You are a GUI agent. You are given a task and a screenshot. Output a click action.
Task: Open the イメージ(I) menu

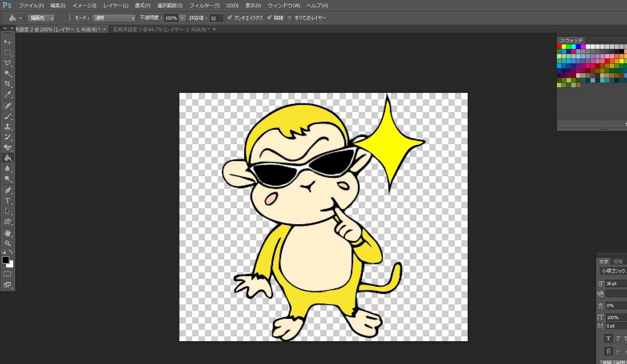(84, 6)
